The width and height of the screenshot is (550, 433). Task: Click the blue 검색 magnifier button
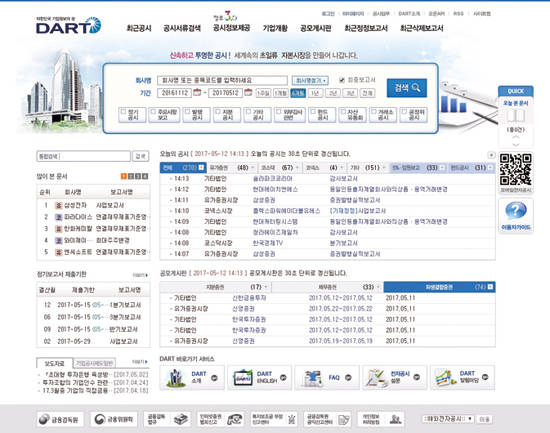click(x=407, y=88)
